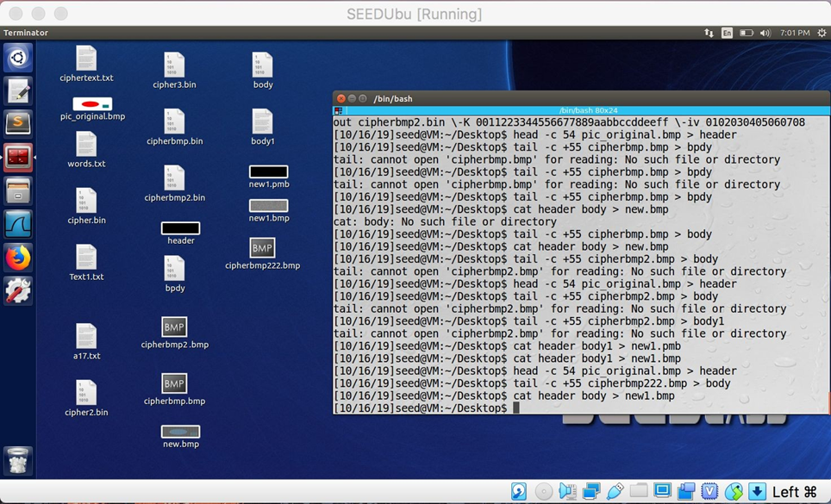Click the blue down-arrow status icon
Image resolution: width=831 pixels, height=504 pixels.
(x=757, y=490)
